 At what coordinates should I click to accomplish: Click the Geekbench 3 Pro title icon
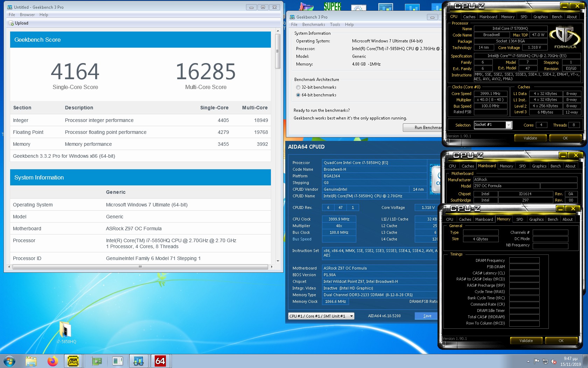click(292, 17)
